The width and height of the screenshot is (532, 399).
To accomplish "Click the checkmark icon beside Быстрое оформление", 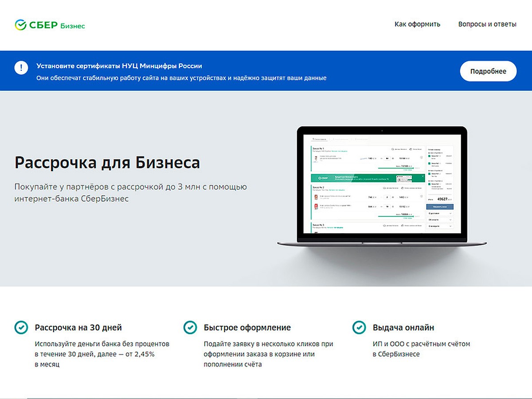I will click(x=190, y=328).
